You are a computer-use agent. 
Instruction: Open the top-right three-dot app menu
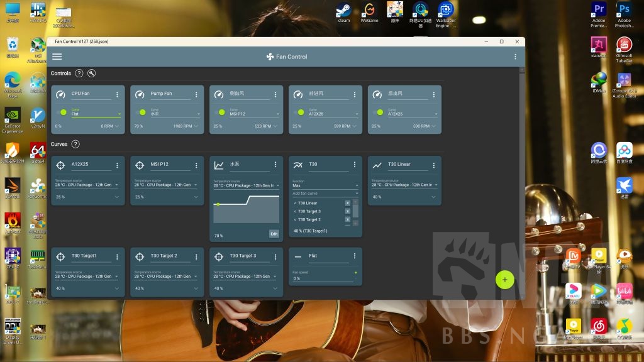pyautogui.click(x=515, y=57)
